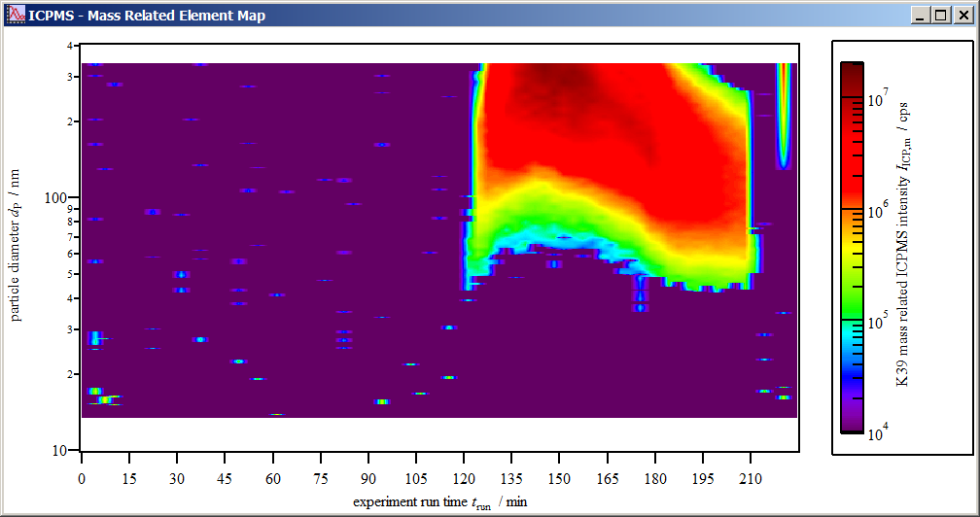Click the narrow signal streak after 210 min
The height and width of the screenshot is (517, 980).
coord(784,117)
